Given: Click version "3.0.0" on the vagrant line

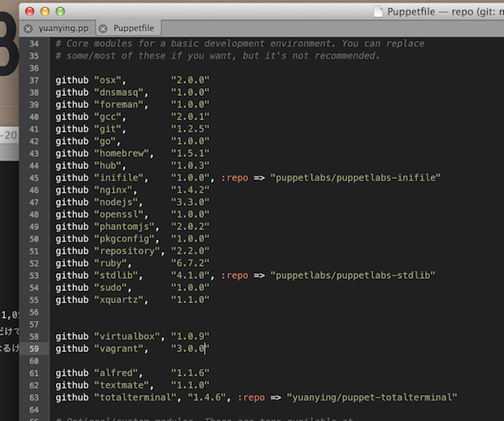Looking at the screenshot, I should click(x=190, y=349).
